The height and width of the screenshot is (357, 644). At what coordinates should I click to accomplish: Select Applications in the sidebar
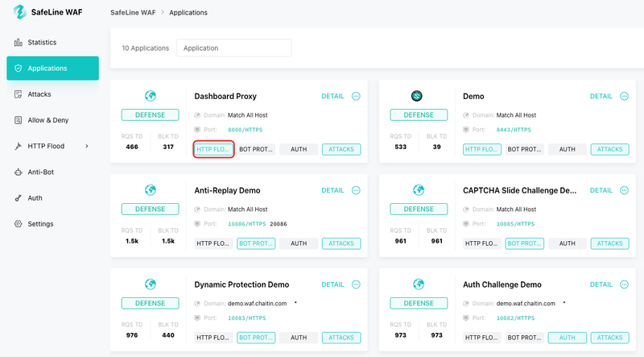point(52,68)
